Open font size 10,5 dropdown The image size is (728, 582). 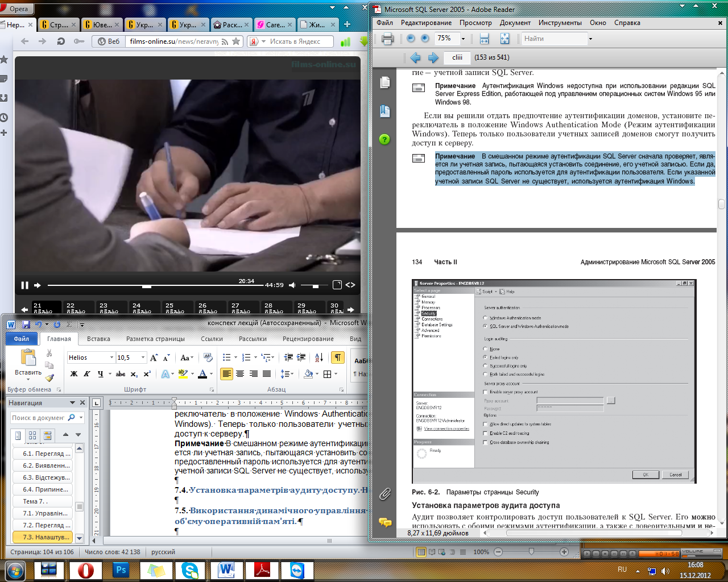(x=143, y=357)
